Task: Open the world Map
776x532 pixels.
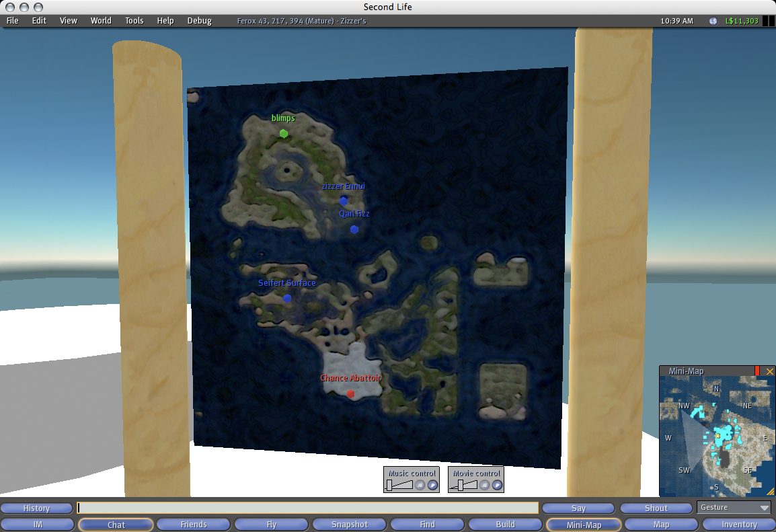Action: click(x=661, y=525)
